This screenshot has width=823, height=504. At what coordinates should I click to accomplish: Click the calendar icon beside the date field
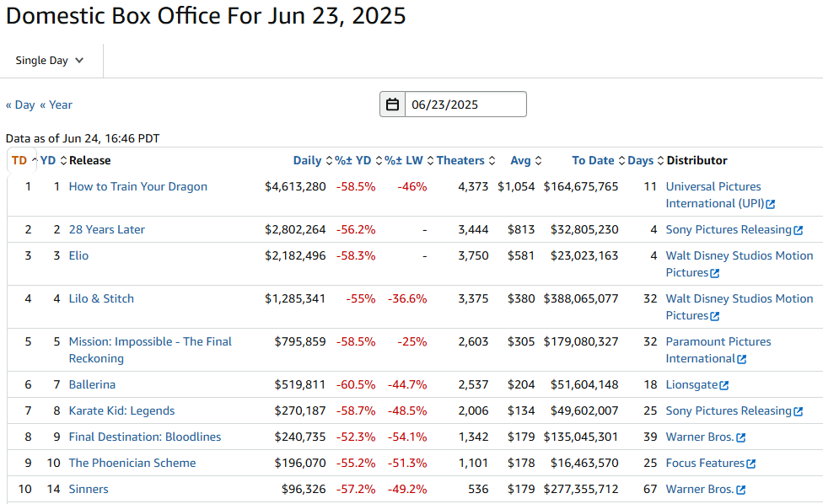tap(392, 105)
